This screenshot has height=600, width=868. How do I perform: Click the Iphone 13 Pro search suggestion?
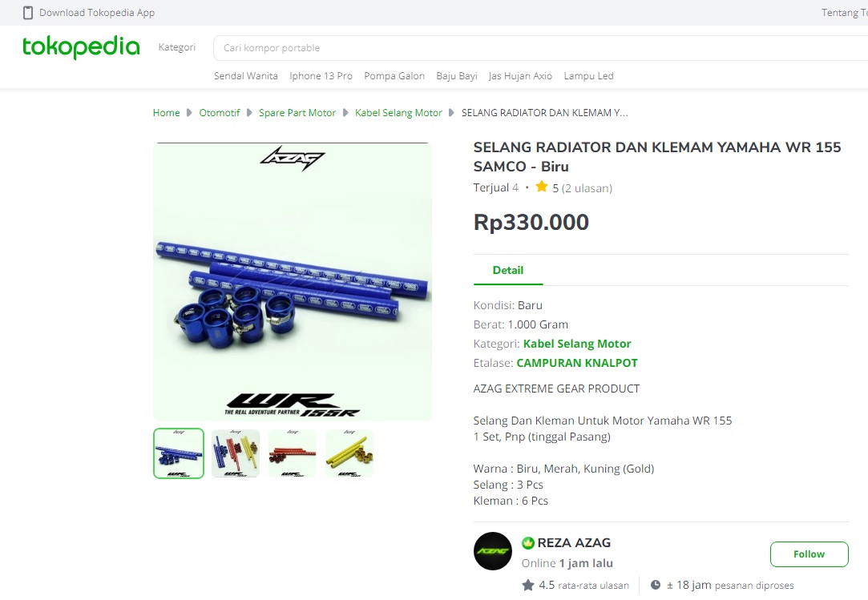tap(321, 76)
